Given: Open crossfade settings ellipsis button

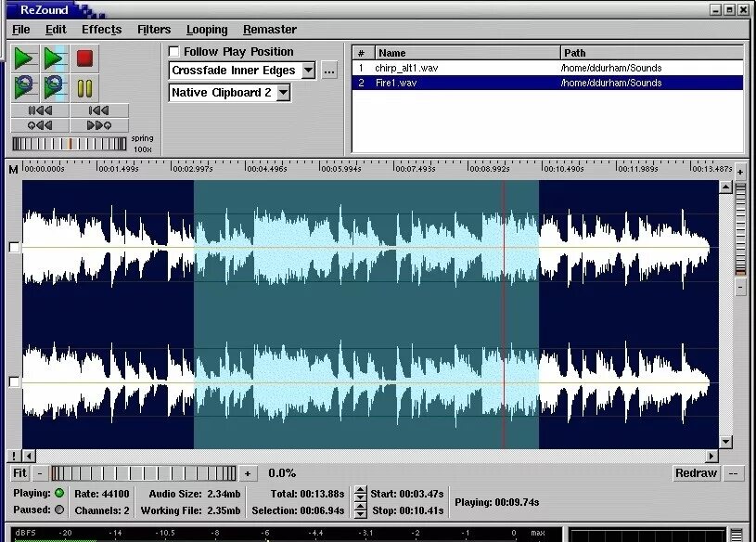Looking at the screenshot, I should tap(329, 71).
